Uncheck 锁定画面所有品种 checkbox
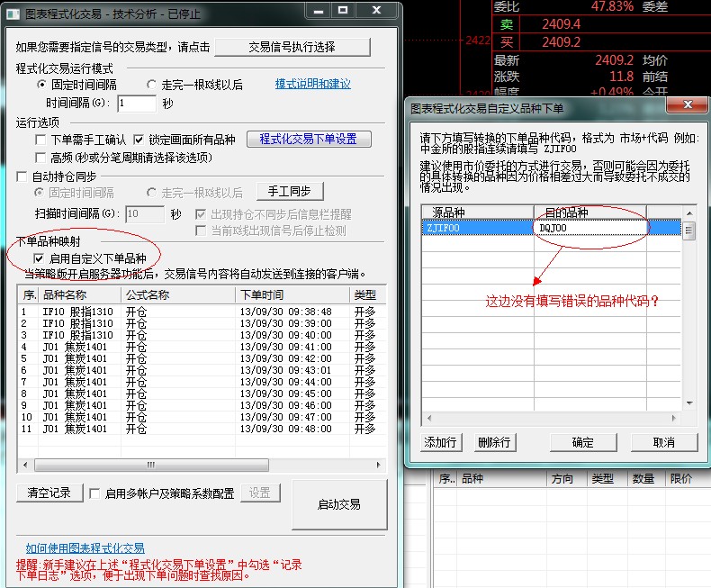 (x=139, y=140)
